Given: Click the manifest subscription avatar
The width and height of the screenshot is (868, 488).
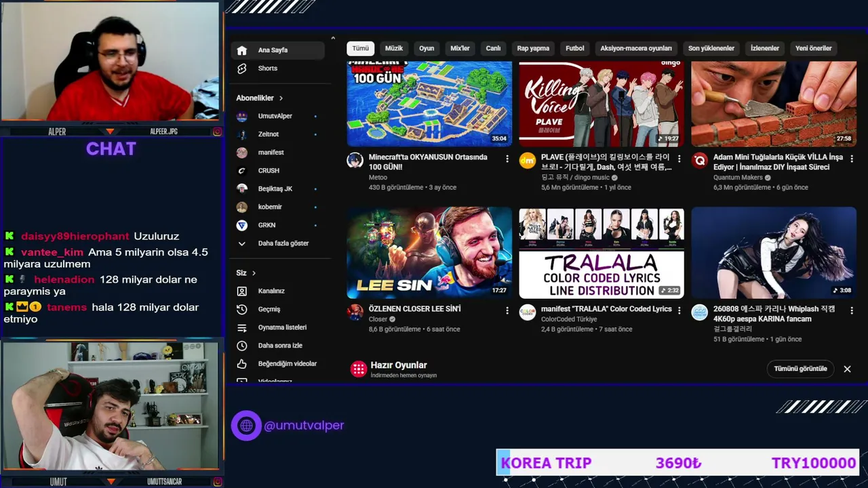Looking at the screenshot, I should pyautogui.click(x=242, y=152).
